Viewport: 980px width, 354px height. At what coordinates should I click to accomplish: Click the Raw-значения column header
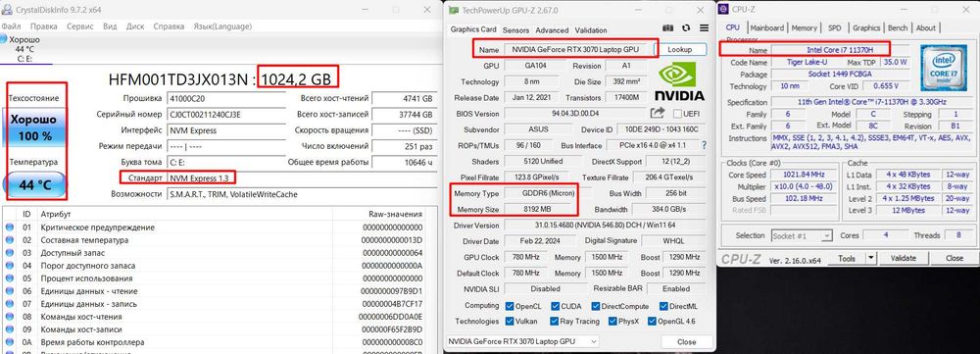[378, 214]
